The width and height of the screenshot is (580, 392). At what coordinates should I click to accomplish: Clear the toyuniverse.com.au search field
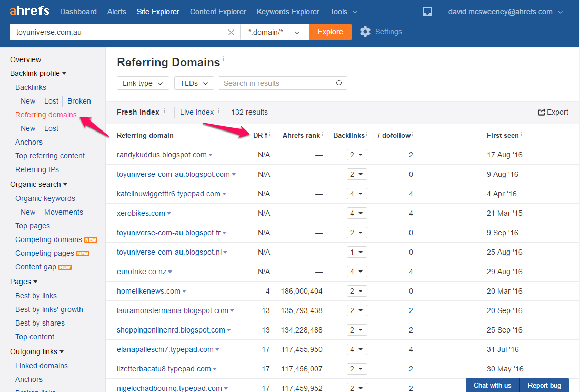pyautogui.click(x=231, y=32)
